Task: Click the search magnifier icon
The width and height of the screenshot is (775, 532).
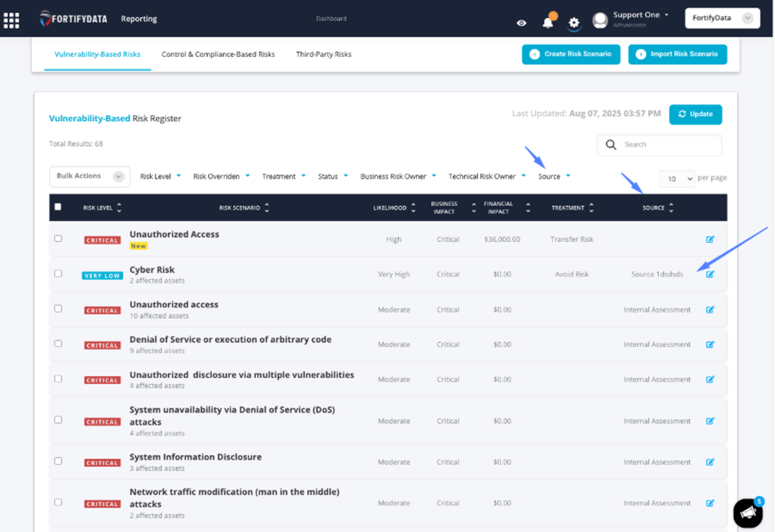Action: coord(610,145)
